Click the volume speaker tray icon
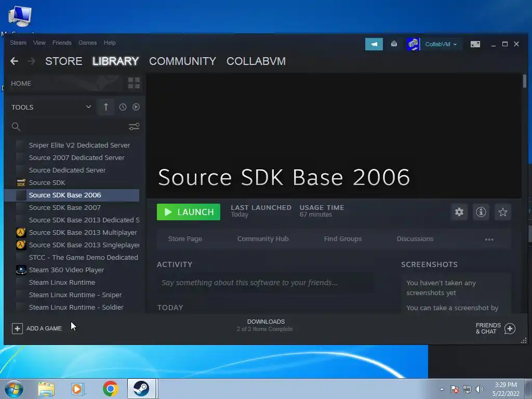The width and height of the screenshot is (532, 399). [480, 389]
